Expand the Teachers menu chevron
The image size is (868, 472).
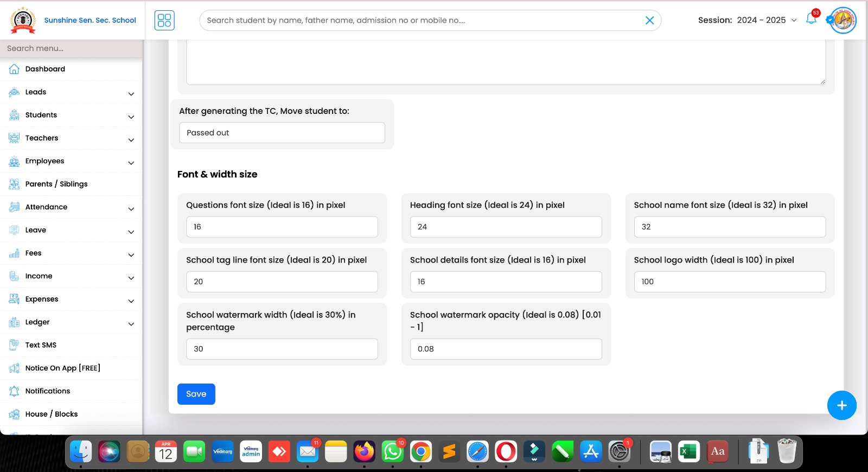(131, 140)
